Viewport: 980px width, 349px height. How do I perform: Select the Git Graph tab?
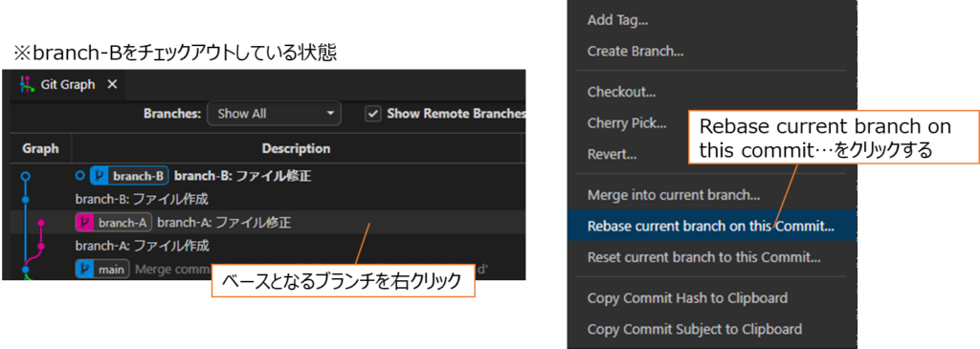coord(68,84)
